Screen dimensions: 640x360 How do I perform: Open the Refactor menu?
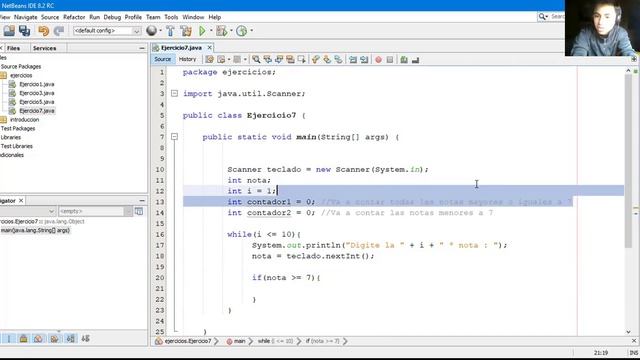[x=74, y=17]
